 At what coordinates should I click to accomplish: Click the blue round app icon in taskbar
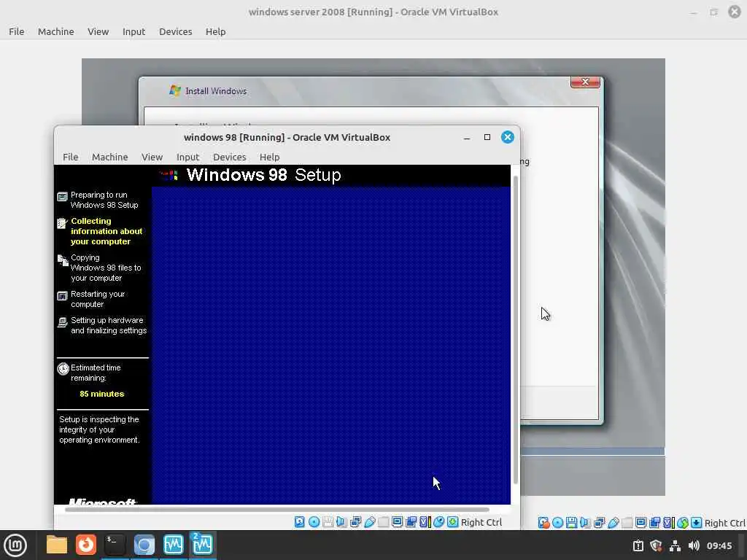(x=144, y=545)
